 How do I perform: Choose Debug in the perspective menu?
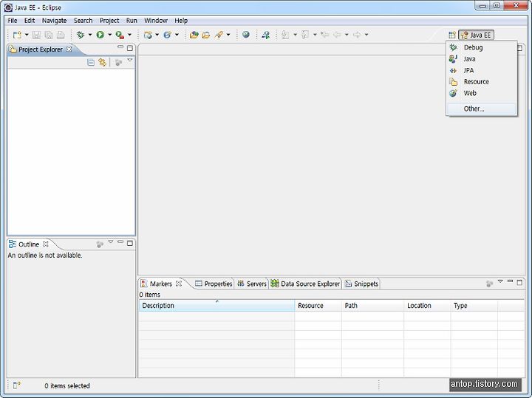point(482,47)
